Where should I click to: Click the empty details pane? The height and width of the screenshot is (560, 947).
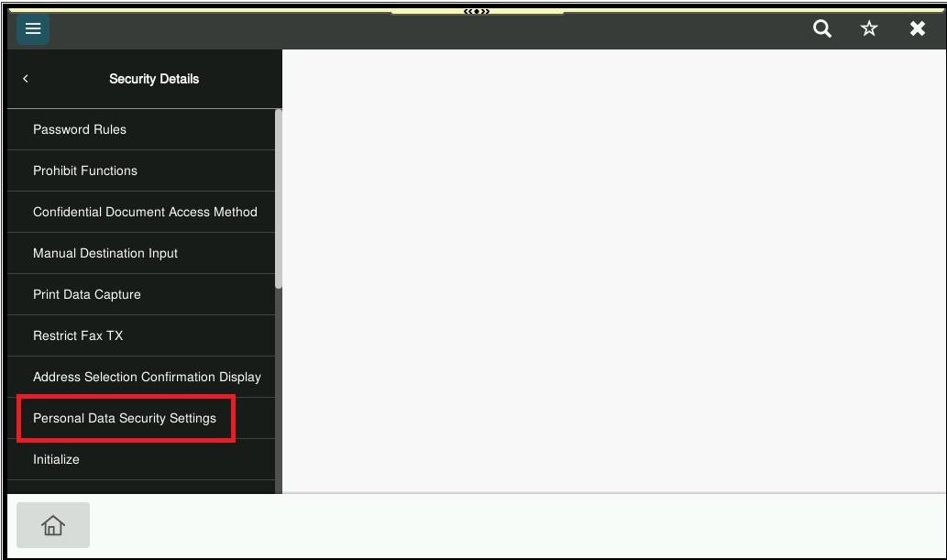pos(614,270)
